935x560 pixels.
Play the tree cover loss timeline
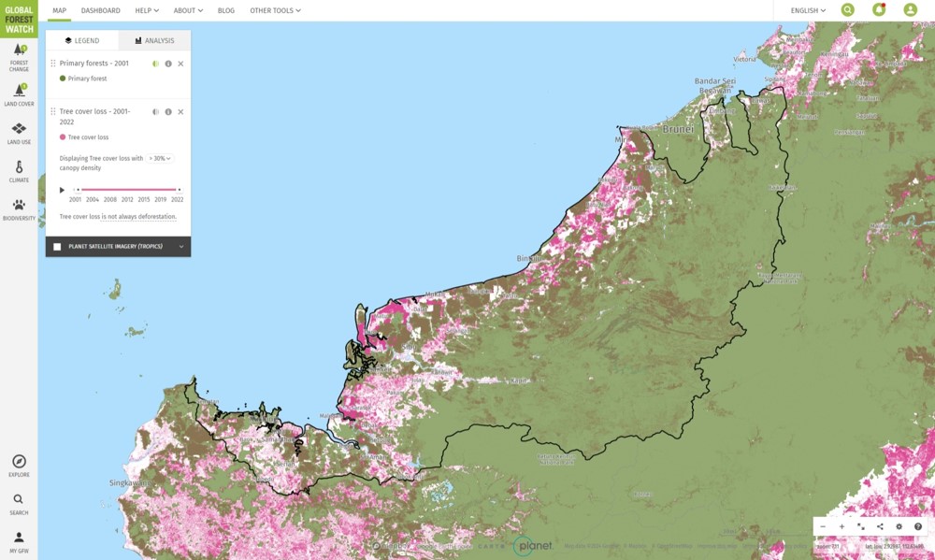63,190
